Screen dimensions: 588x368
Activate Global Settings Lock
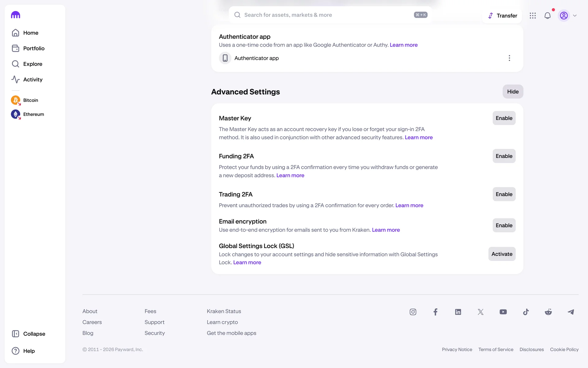(502, 254)
